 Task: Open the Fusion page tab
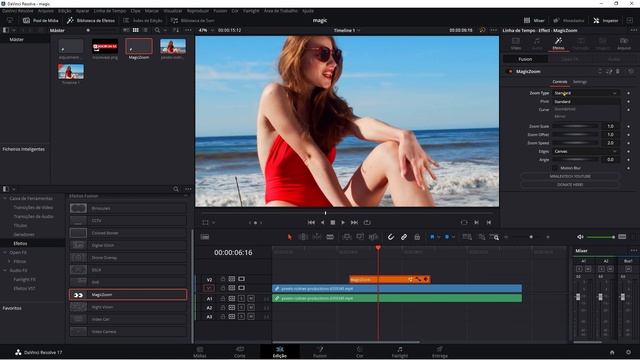tap(320, 351)
